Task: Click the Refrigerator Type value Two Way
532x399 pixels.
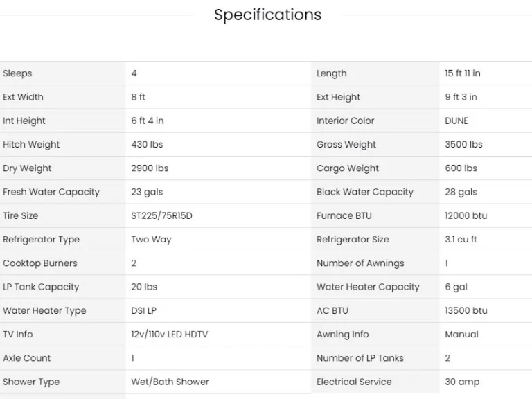Action: (x=151, y=240)
